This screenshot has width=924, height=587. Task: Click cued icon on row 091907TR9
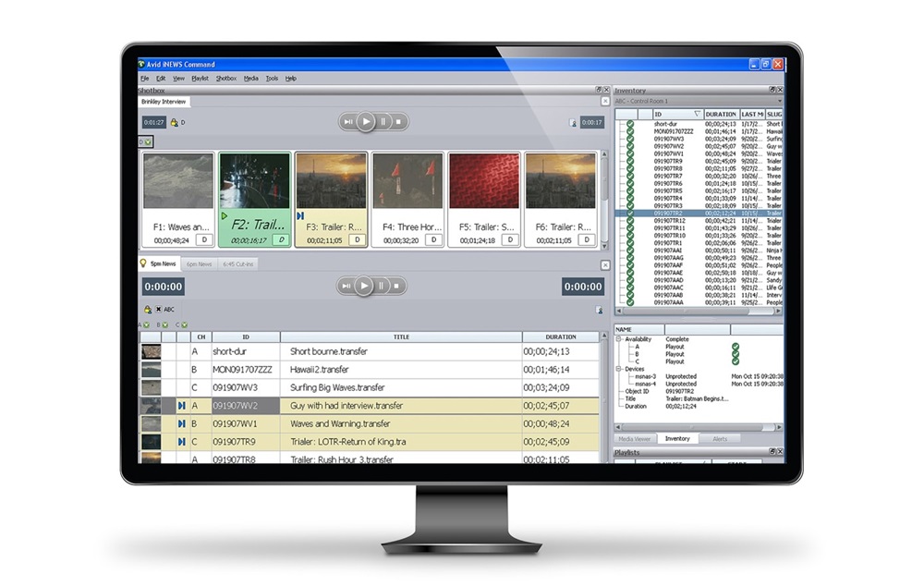tap(181, 442)
